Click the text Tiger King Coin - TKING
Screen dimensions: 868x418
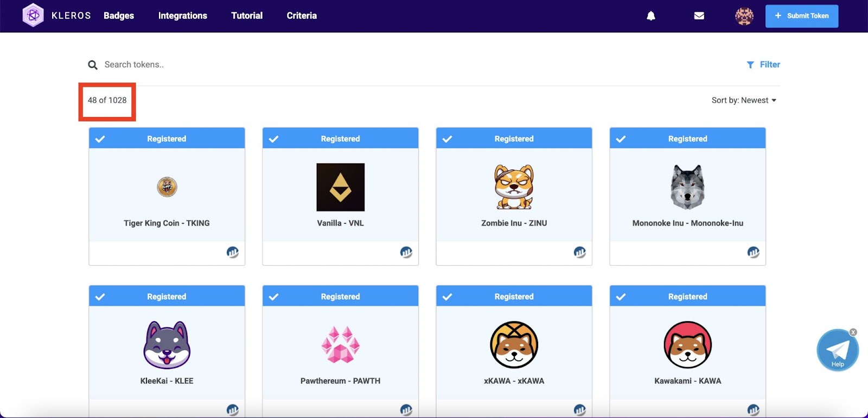tap(167, 223)
